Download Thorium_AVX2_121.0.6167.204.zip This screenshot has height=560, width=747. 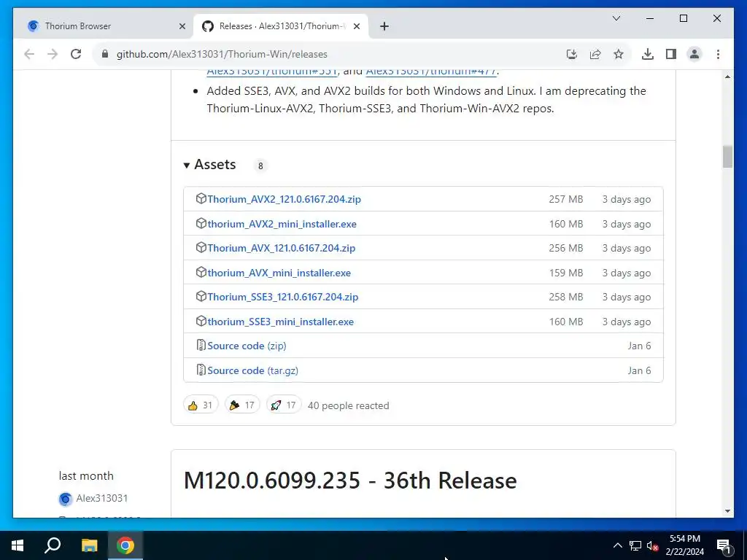[284, 199]
